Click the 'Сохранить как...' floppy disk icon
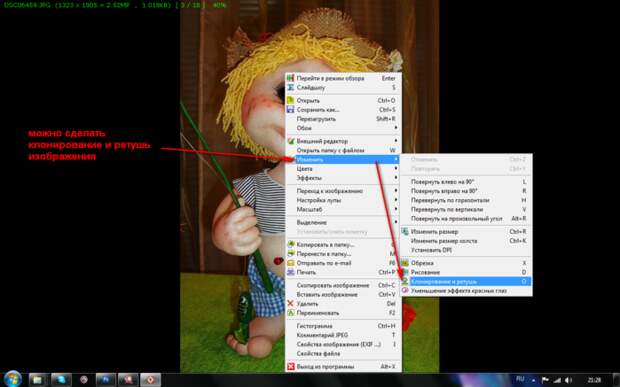This screenshot has height=387, width=620. 291,109
